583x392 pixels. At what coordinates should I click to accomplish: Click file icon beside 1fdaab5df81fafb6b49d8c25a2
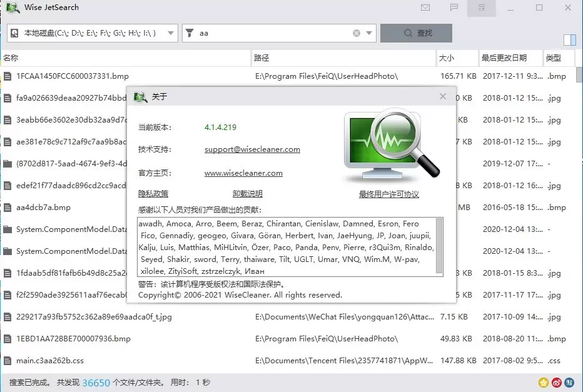coord(8,273)
